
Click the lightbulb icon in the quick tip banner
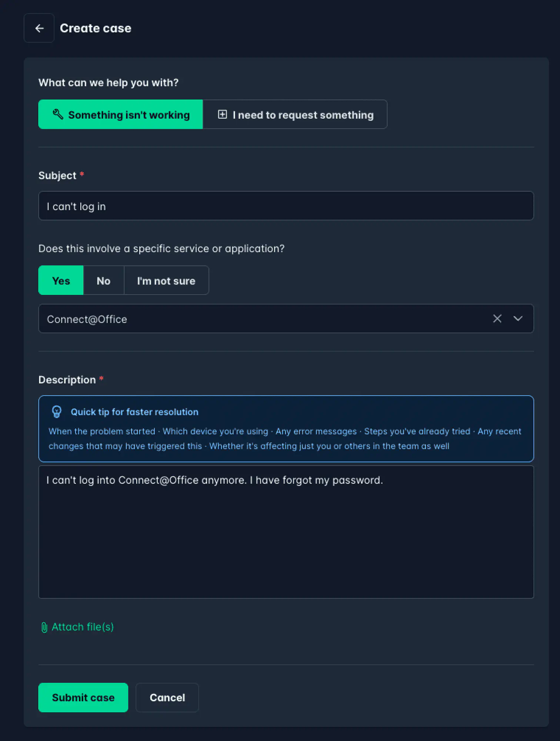tap(56, 411)
